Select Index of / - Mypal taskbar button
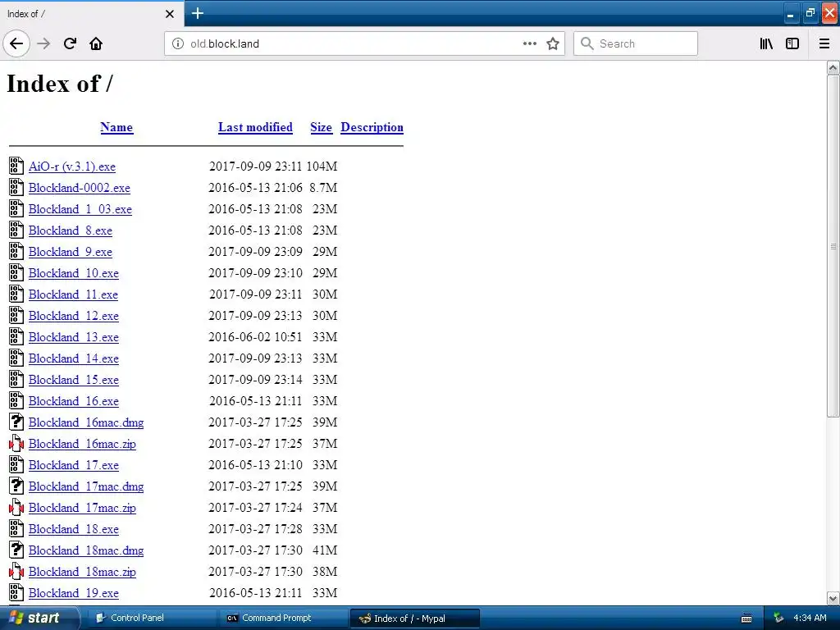The image size is (840, 630). 414,619
